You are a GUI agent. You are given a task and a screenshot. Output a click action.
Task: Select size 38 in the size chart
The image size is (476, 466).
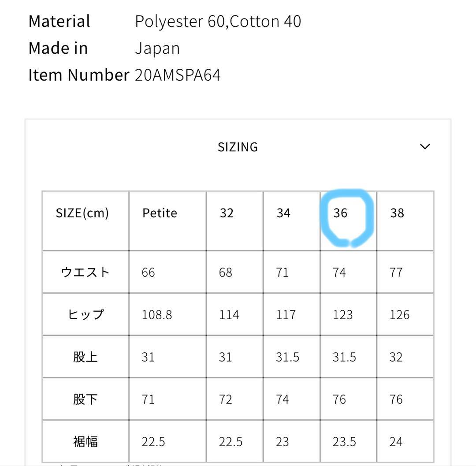(x=397, y=213)
